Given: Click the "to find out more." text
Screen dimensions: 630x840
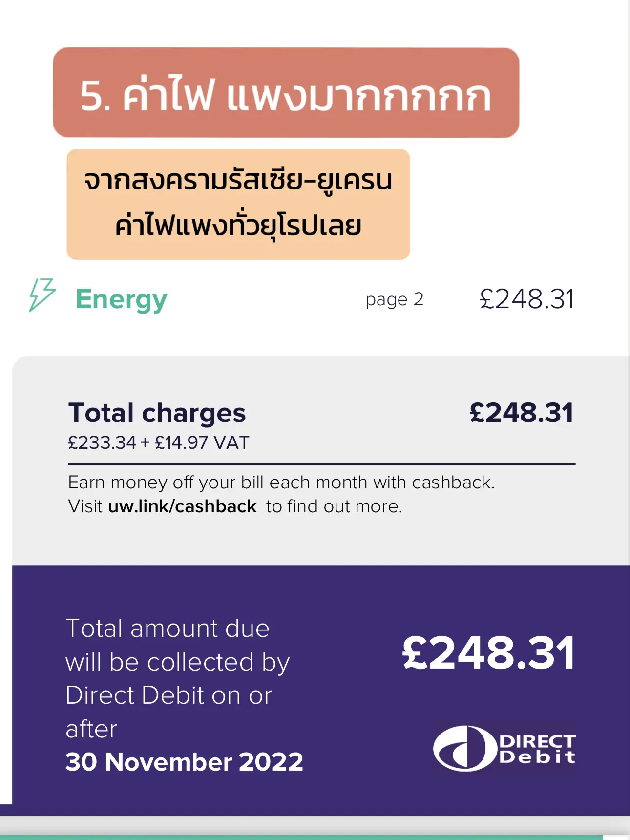Looking at the screenshot, I should pyautogui.click(x=334, y=506).
